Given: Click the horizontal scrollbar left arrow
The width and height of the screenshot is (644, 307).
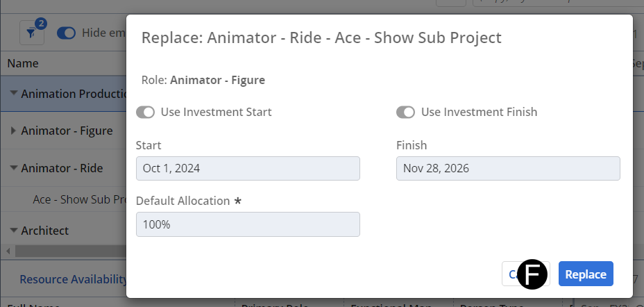Looking at the screenshot, I should (8, 250).
